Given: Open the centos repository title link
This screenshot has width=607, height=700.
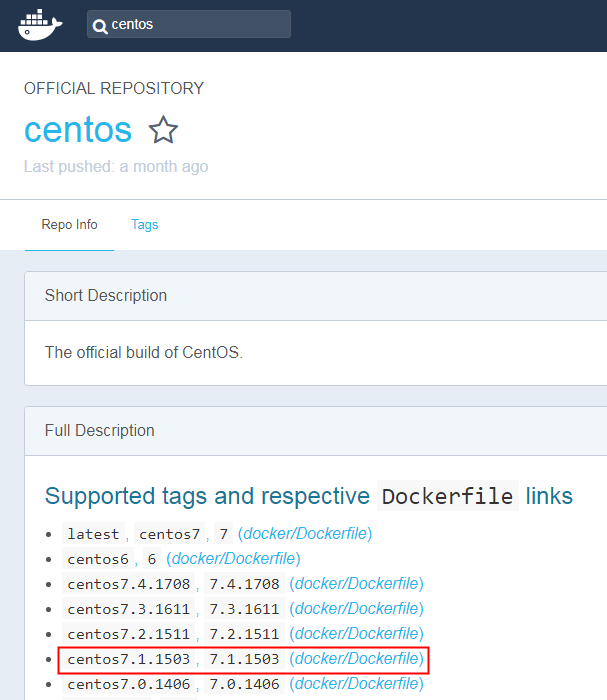Looking at the screenshot, I should tap(78, 129).
